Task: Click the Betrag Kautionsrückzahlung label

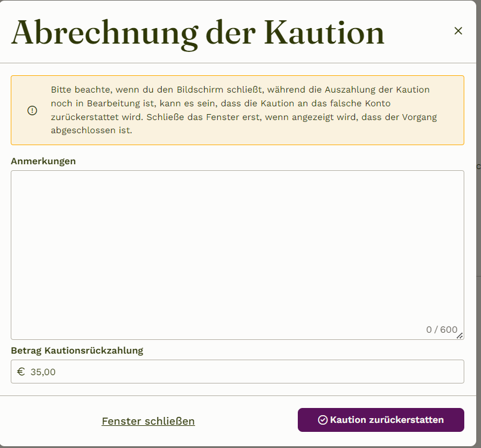Action: pos(77,351)
